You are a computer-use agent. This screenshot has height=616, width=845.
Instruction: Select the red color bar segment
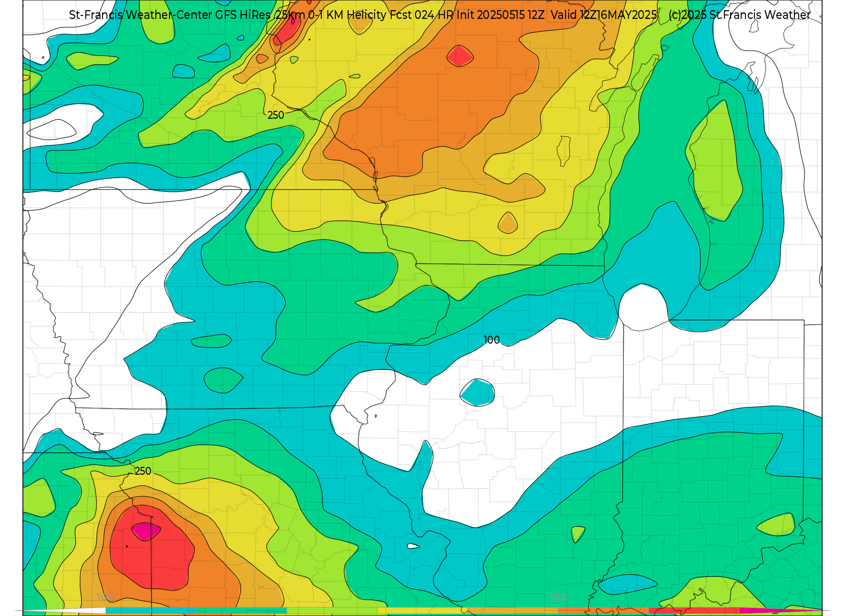tap(694, 611)
